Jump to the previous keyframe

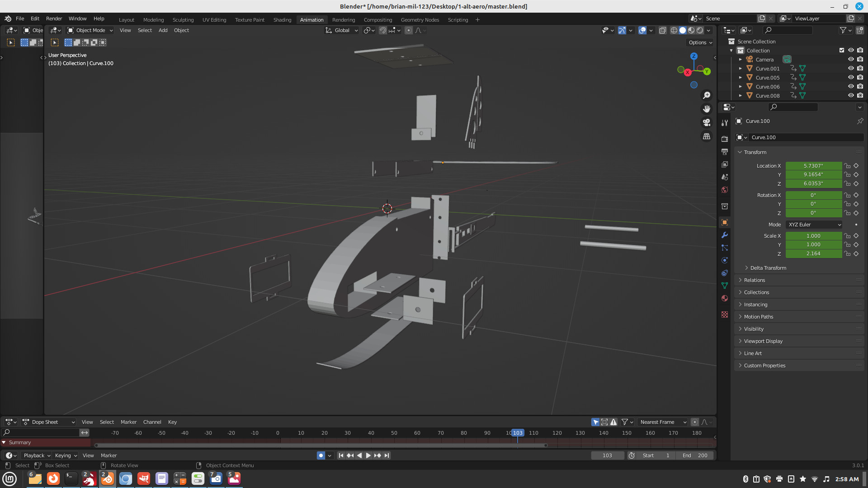[x=350, y=455]
